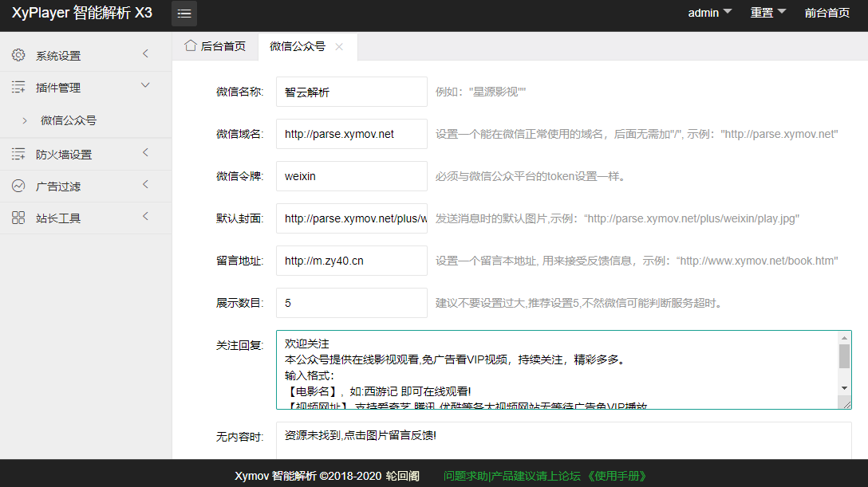Click the 微信名称 input field

tap(351, 92)
